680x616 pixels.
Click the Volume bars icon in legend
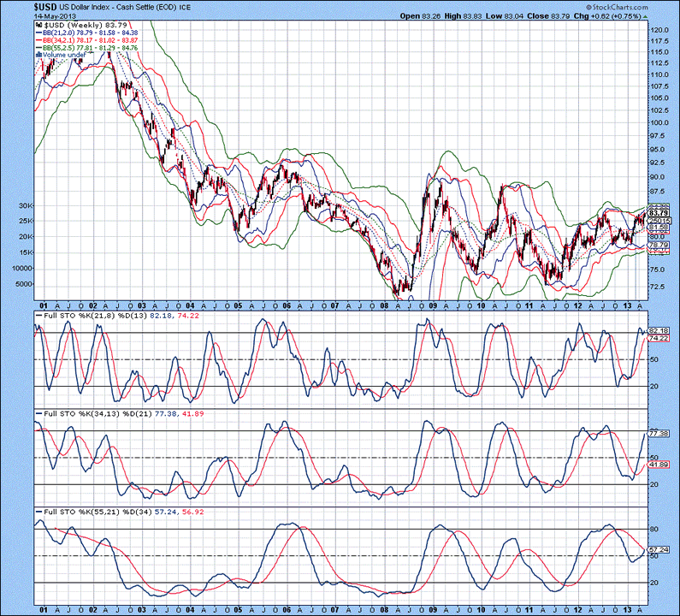38,53
